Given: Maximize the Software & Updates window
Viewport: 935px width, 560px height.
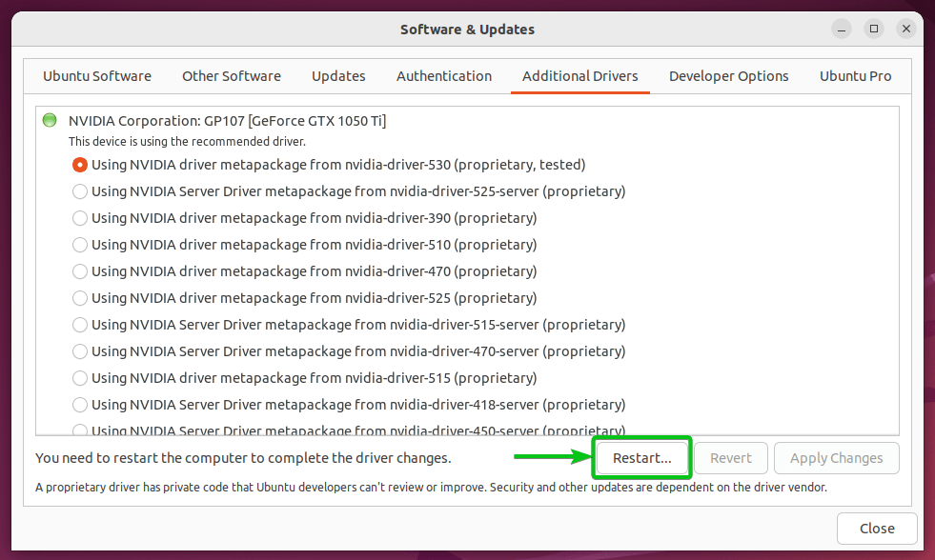Looking at the screenshot, I should click(x=874, y=29).
